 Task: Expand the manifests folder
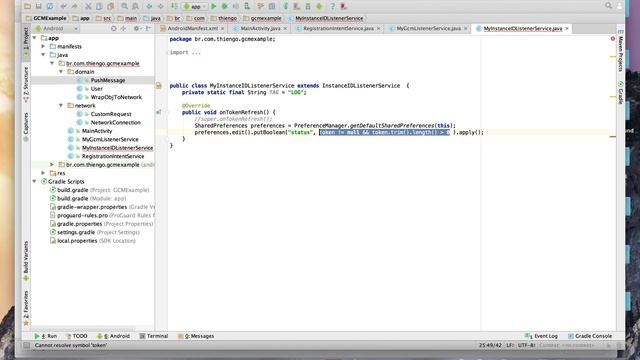tap(43, 47)
